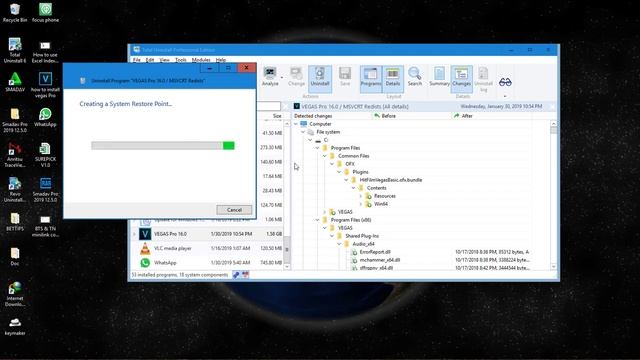640x360 pixels.
Task: Click the After column header
Action: (491, 116)
